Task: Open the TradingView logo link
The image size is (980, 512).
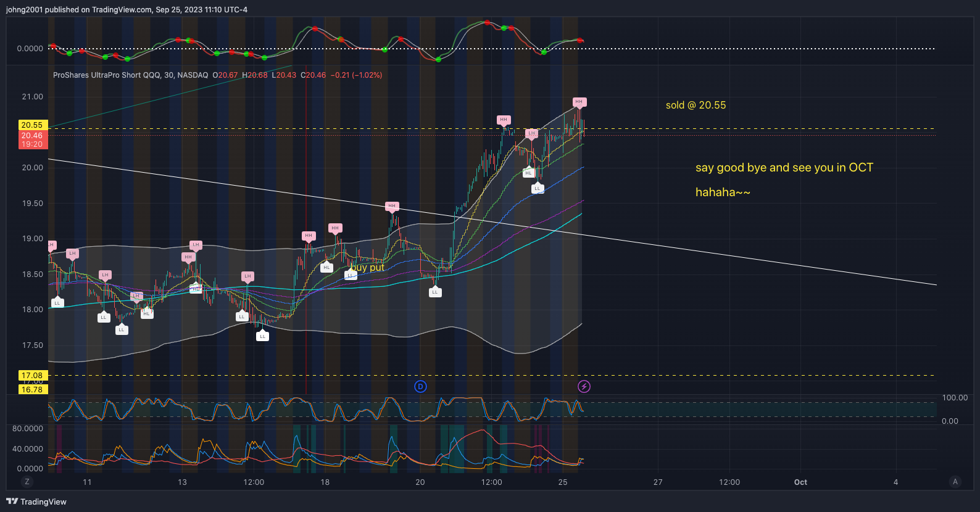Action: click(x=36, y=502)
